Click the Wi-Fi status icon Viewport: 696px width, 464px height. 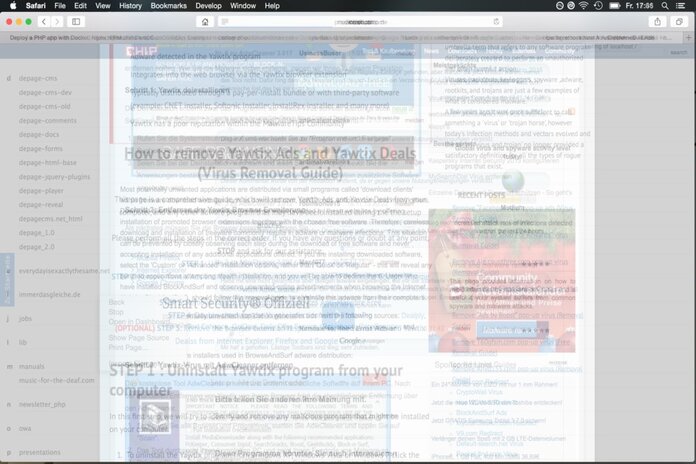tap(584, 6)
